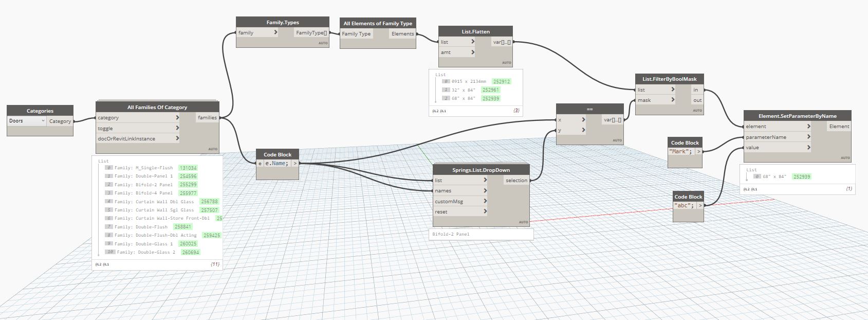This screenshot has height=320, width=868.
Task: Click the 'in' output port of FilterByBoolMask
Action: (696, 90)
